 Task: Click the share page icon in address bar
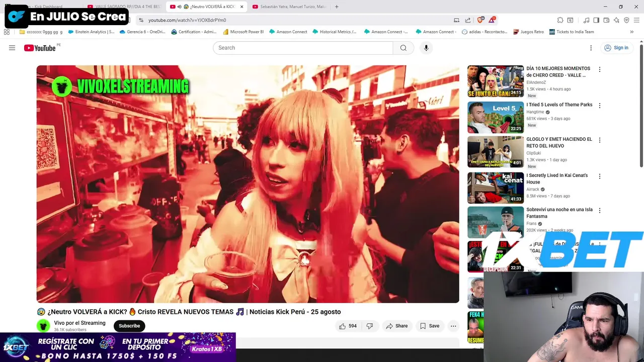(468, 20)
